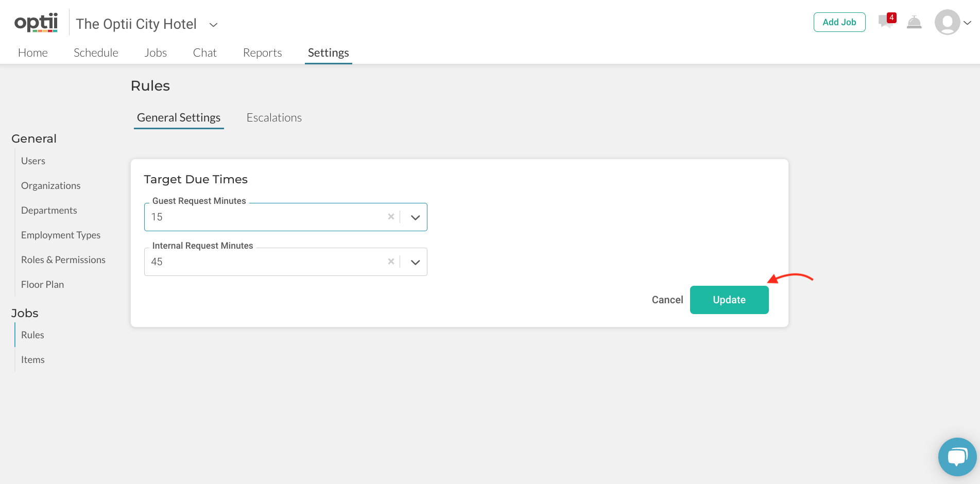Screen dimensions: 980x484
Task: Click Cancel in Target Due Times
Action: pos(667,300)
